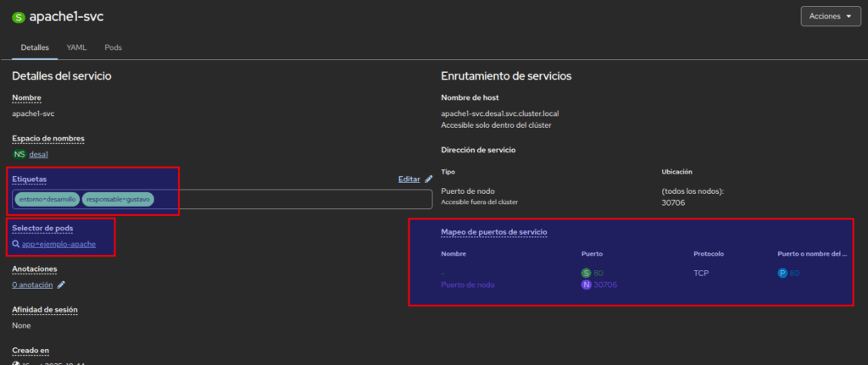The image size is (868, 365).
Task: Follow the app=ejemplo-apache pod selector link
Action: 58,244
